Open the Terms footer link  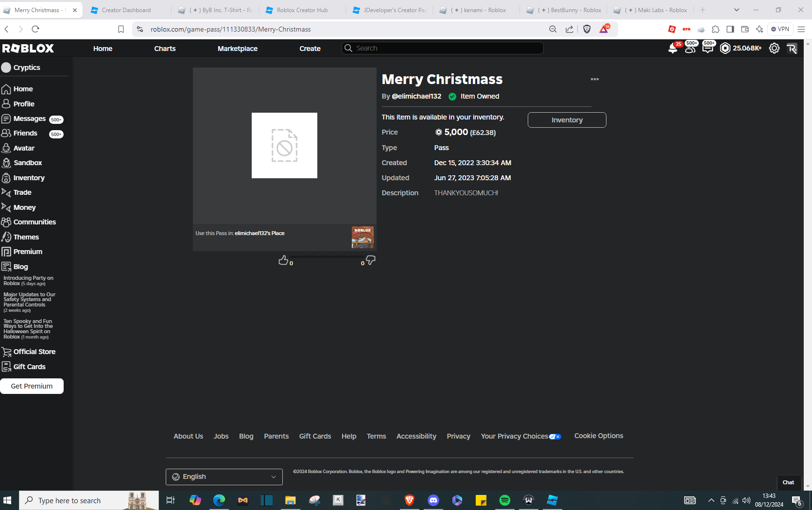tap(377, 436)
